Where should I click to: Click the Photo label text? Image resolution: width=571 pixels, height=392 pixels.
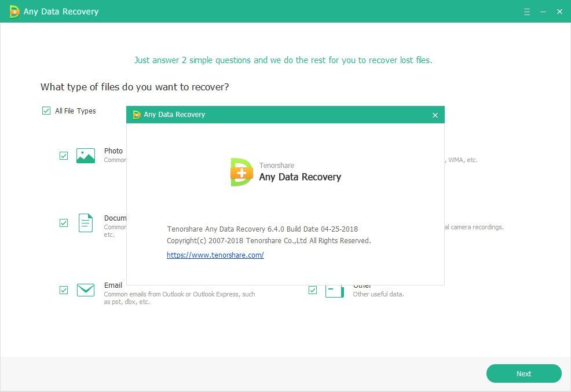pos(114,151)
